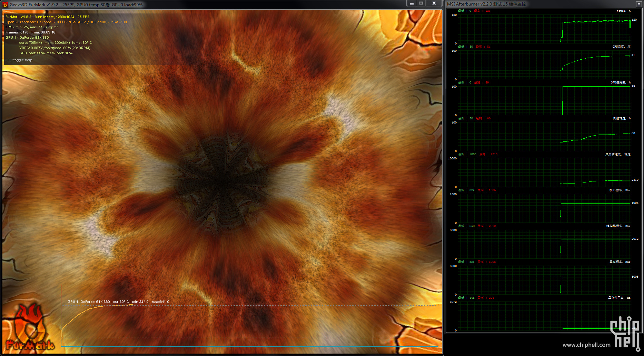Click the fan speed percent value 60
Screen dimensions: 644x356
tap(633, 133)
